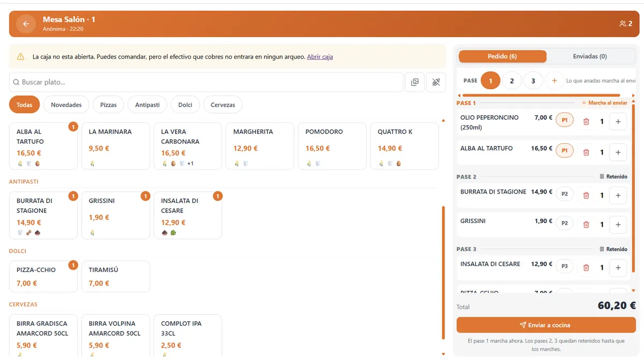This screenshot has width=644, height=362.
Task: Search dishes in the Buscar plato field
Action: [x=206, y=82]
